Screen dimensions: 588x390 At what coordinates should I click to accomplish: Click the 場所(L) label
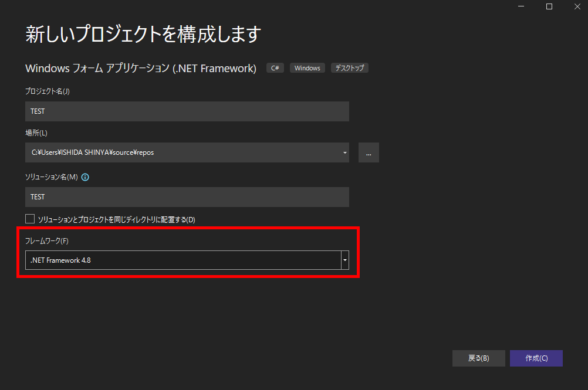coord(36,133)
